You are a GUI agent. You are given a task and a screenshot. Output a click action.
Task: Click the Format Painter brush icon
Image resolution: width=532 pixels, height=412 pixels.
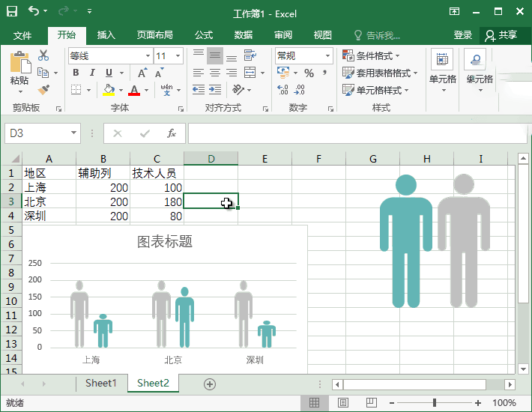coord(43,90)
